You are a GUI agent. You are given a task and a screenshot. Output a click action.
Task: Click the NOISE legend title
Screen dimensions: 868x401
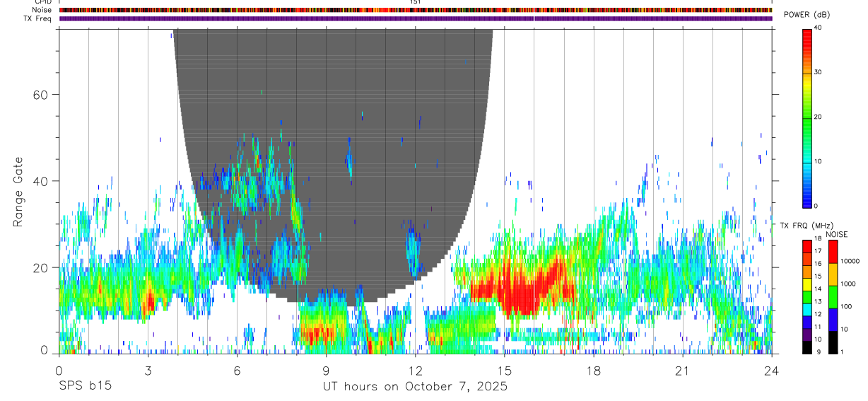tap(836, 234)
